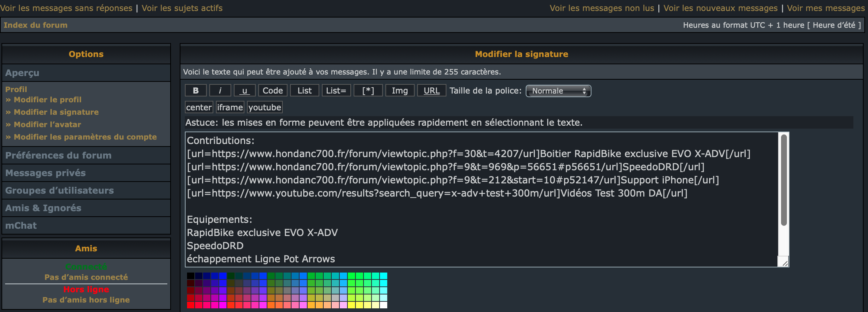Open Voir les sujets actifs
This screenshot has width=868, height=312.
pos(182,8)
